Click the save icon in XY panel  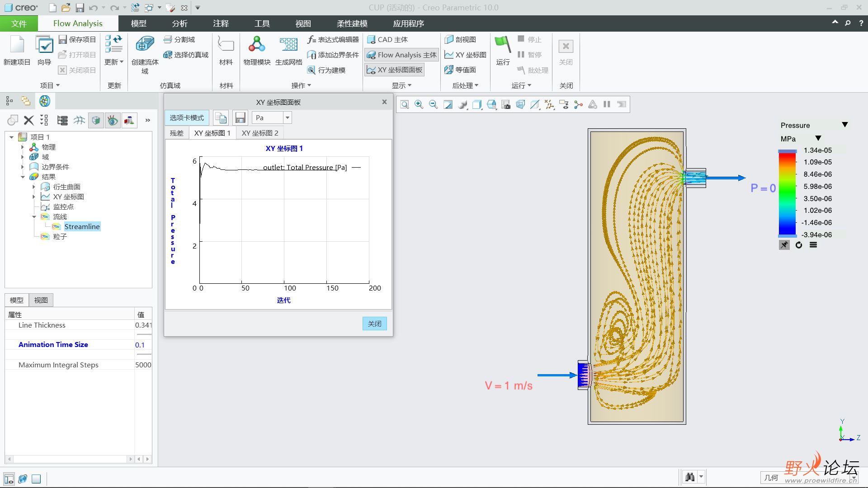coord(240,118)
